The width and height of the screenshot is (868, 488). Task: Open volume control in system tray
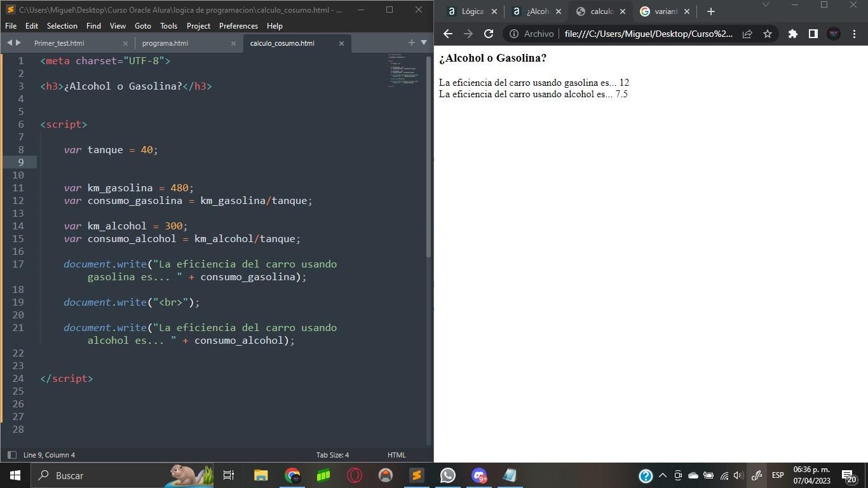pyautogui.click(x=738, y=475)
